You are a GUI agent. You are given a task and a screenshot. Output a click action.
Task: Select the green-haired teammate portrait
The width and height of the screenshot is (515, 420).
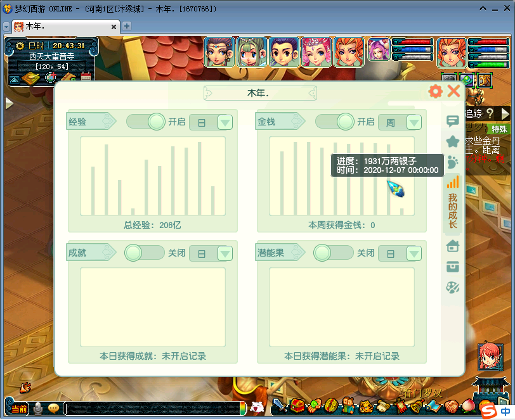coord(252,52)
